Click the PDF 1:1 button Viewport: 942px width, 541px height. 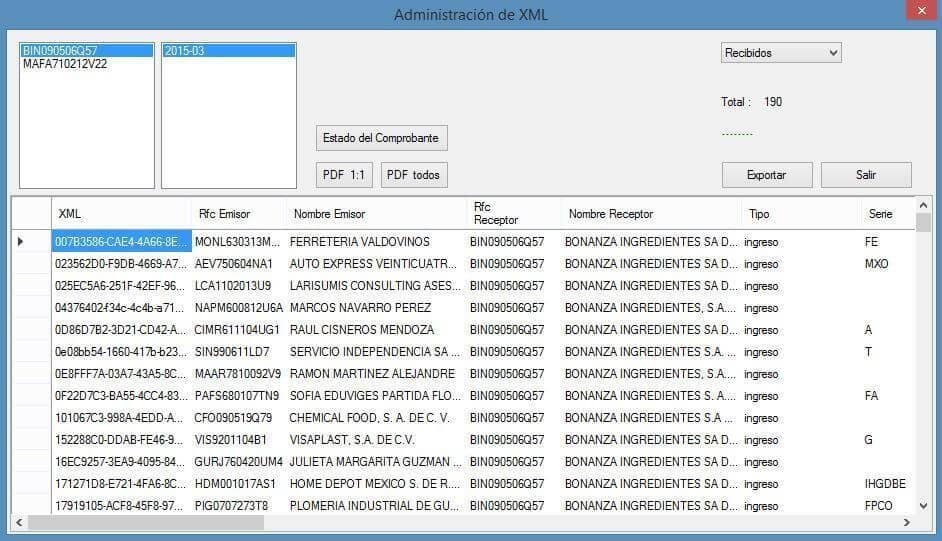344,175
